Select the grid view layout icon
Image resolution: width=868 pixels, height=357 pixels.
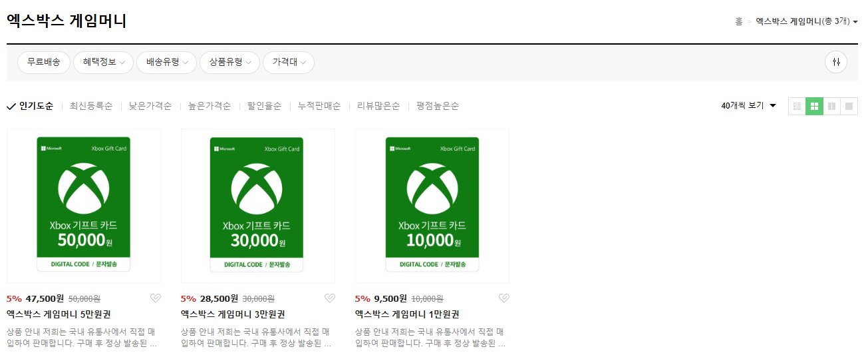pos(814,106)
